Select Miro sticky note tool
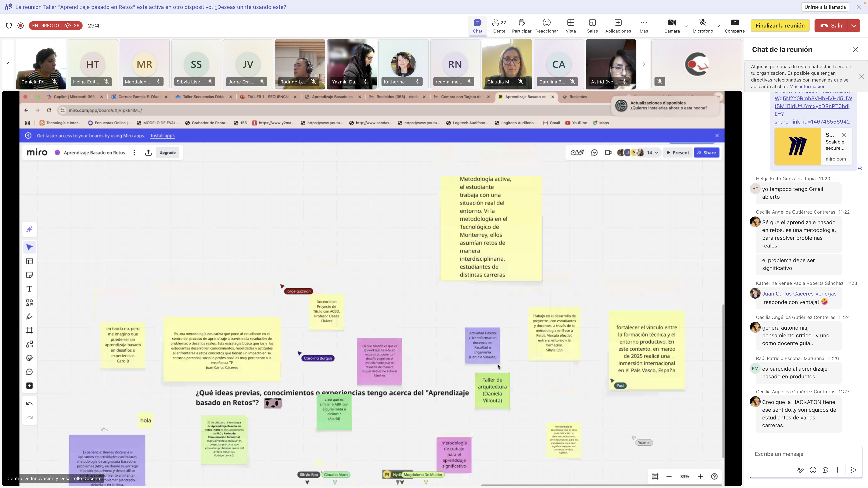868x488 pixels. pyautogui.click(x=29, y=275)
